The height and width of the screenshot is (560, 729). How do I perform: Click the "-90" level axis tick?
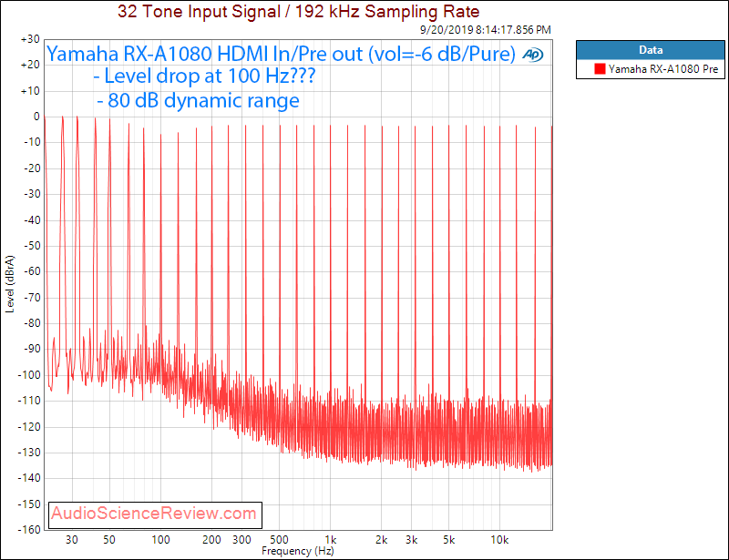click(x=32, y=349)
